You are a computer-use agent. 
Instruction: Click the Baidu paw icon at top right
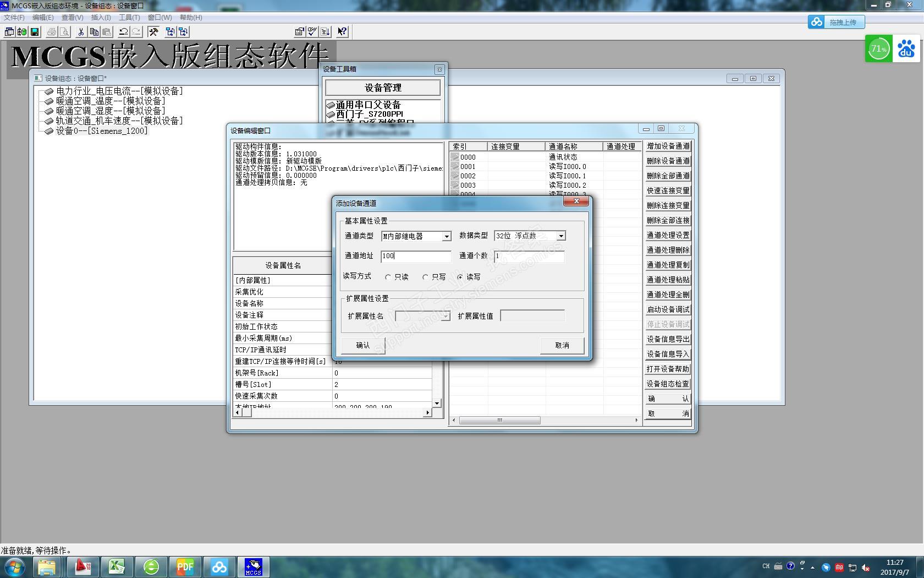[906, 48]
